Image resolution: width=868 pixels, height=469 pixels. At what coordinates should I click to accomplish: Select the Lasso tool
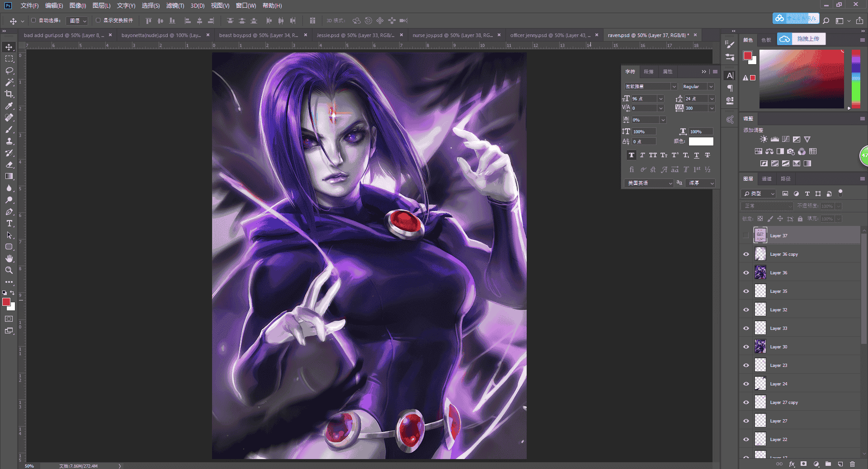9,70
